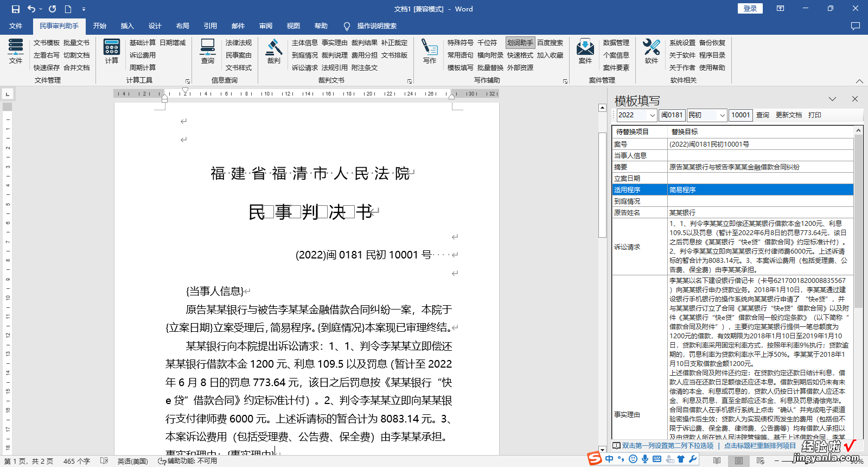Click the 登录 login button
The image size is (868, 467).
click(x=750, y=9)
